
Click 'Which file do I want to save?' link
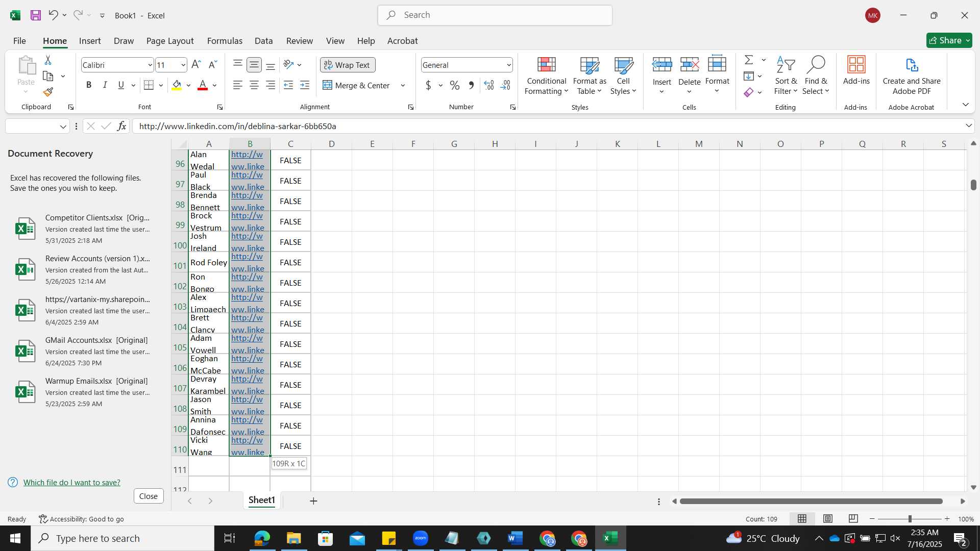[72, 483]
